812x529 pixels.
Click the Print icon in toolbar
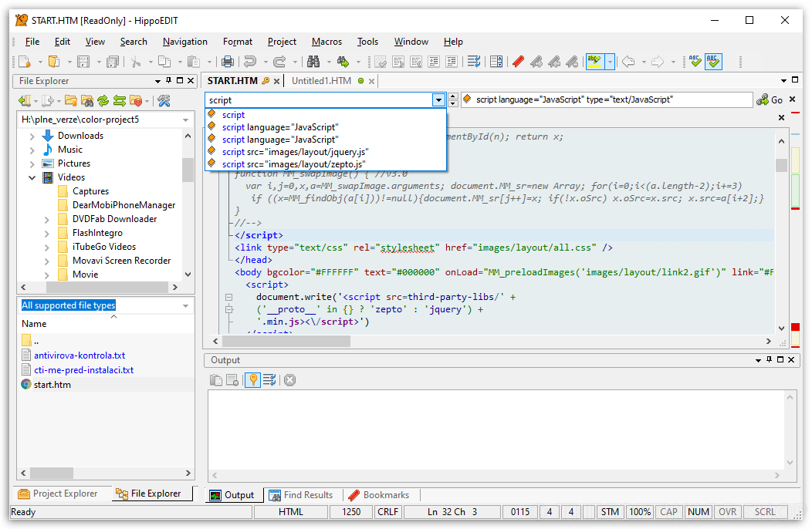tap(228, 62)
